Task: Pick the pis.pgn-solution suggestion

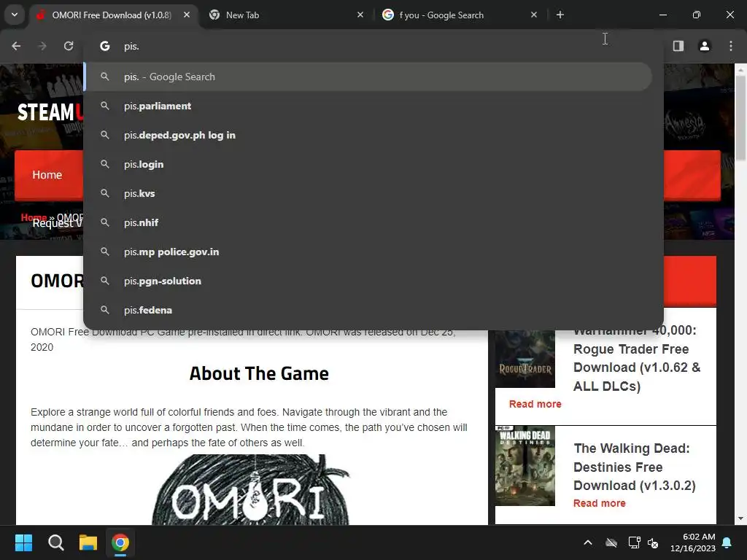Action: 368,281
